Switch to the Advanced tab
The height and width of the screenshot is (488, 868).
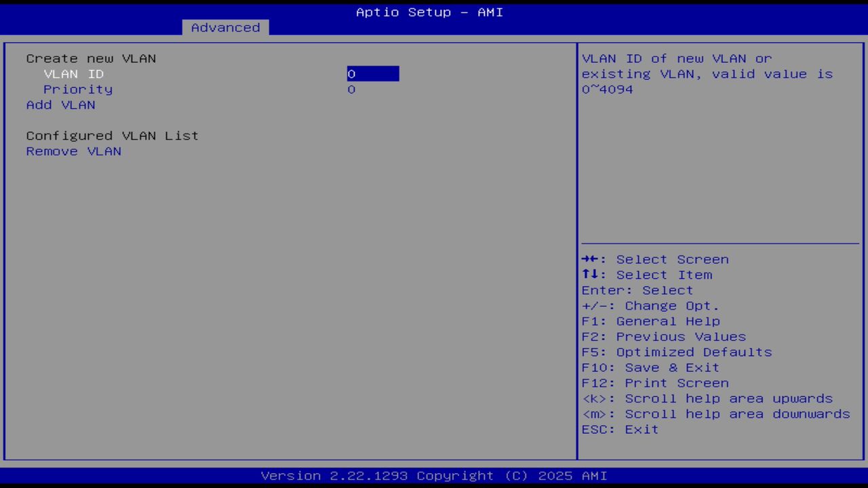click(x=224, y=27)
